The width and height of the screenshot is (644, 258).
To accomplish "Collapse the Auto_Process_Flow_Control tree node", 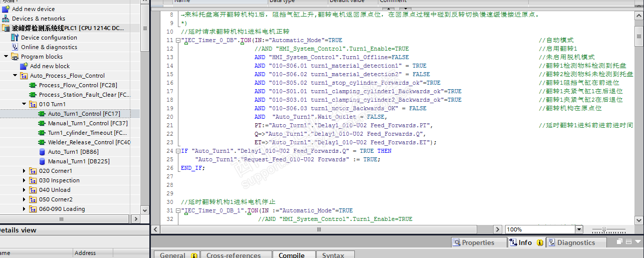I will [x=15, y=76].
